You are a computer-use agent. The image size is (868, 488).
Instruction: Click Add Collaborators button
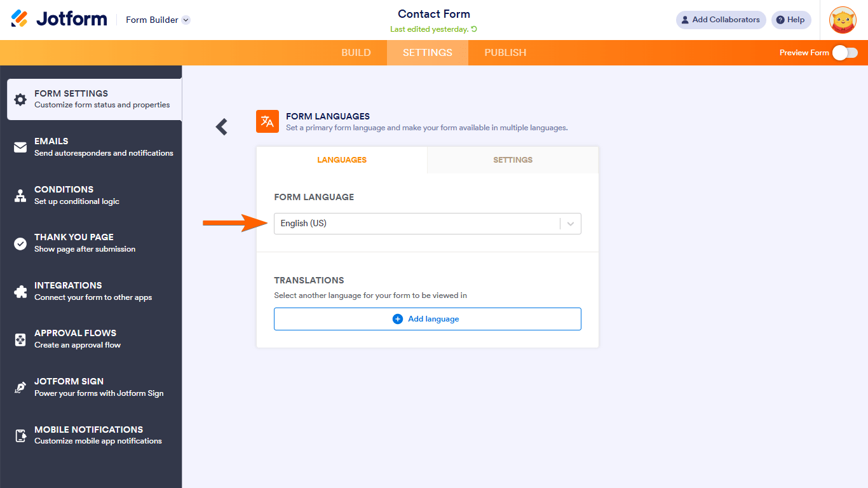(721, 20)
